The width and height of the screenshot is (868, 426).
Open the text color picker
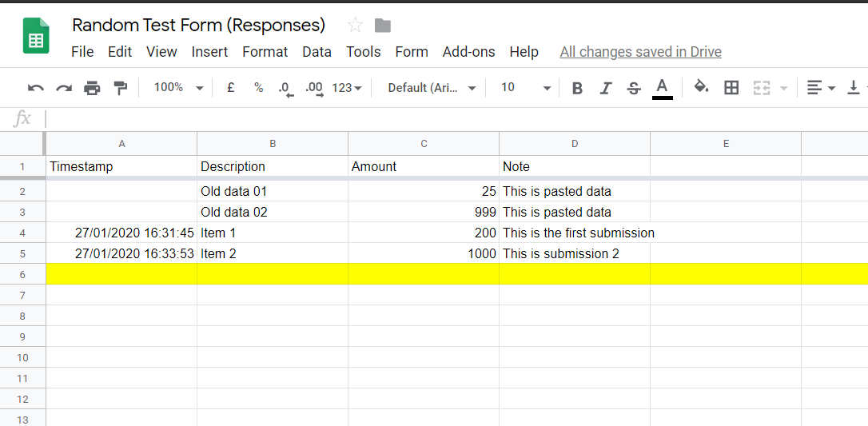662,88
